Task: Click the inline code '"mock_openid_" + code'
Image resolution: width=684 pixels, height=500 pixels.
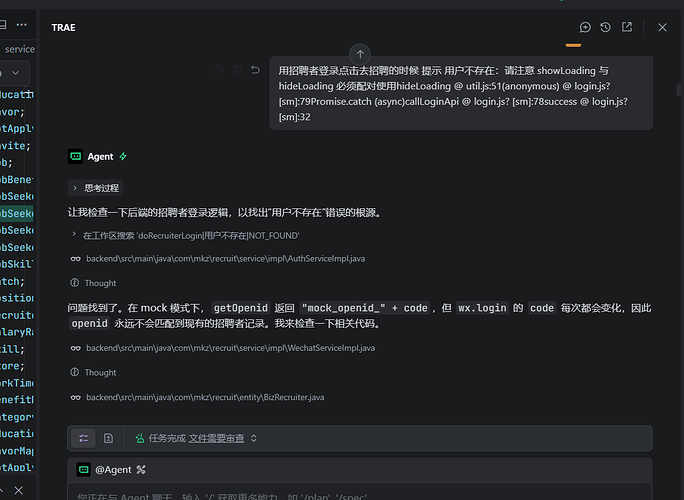Action: (365, 308)
